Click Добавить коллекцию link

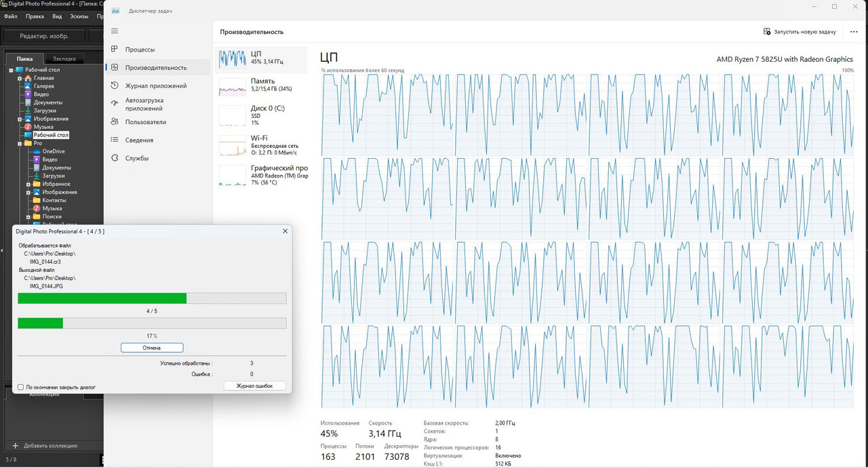point(50,446)
